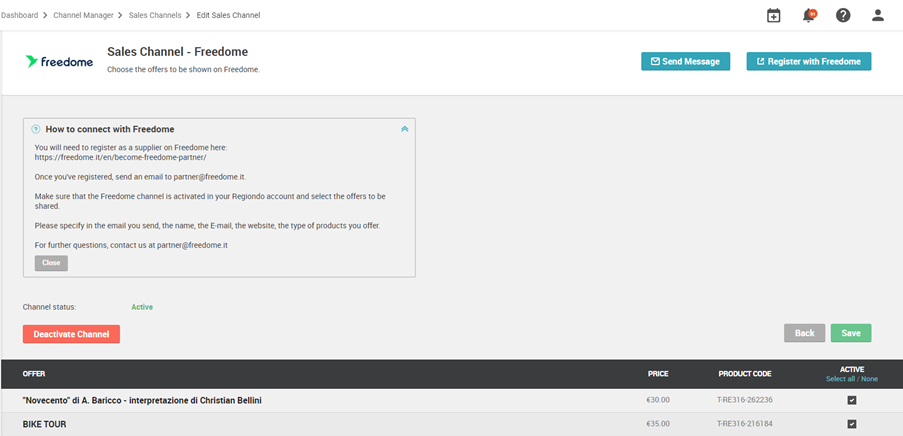Screen dimensions: 903x436
Task: Uncheck Active for the Novecento offer
Action: [x=852, y=400]
